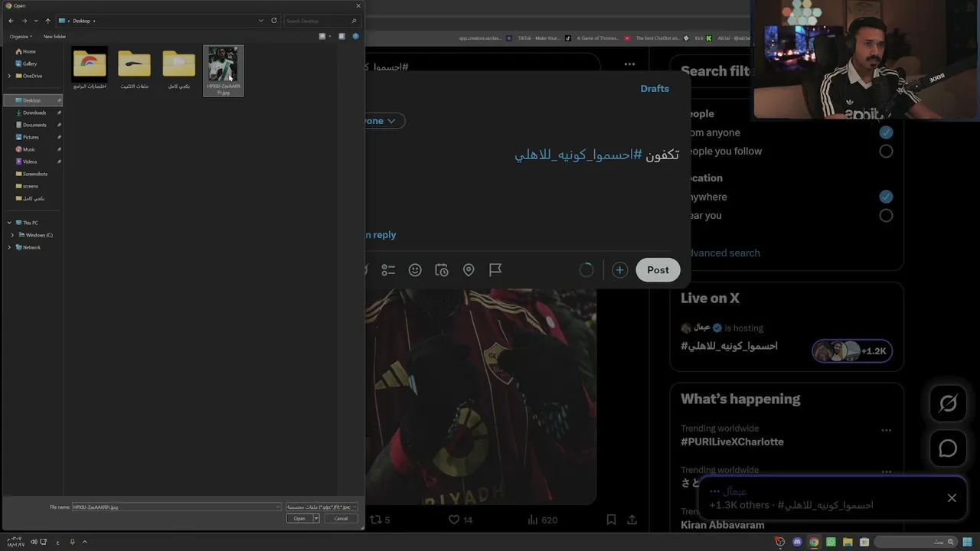Screen dimensions: 980x551
Task: Select the folder with the Chrome icon
Action: pyautogui.click(x=90, y=69)
